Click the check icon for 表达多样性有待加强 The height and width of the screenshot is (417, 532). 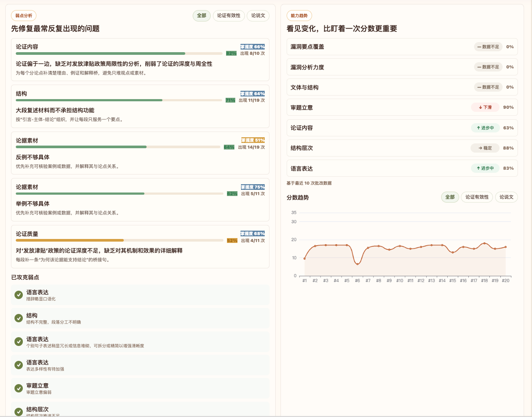tap(18, 365)
